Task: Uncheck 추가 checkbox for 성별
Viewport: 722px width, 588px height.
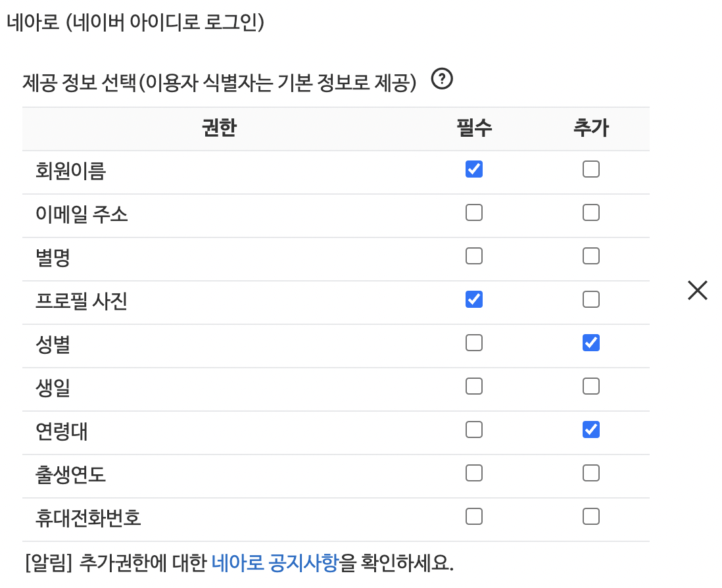Action: [590, 343]
